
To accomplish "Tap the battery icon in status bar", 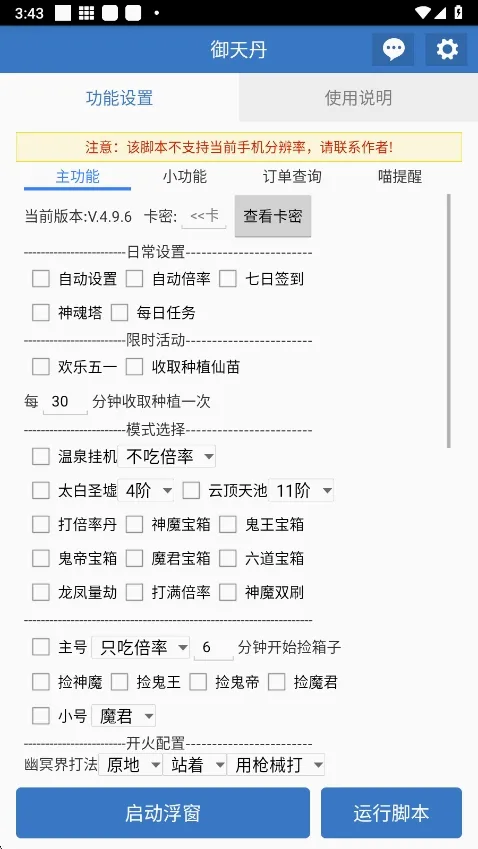I will [x=458, y=13].
